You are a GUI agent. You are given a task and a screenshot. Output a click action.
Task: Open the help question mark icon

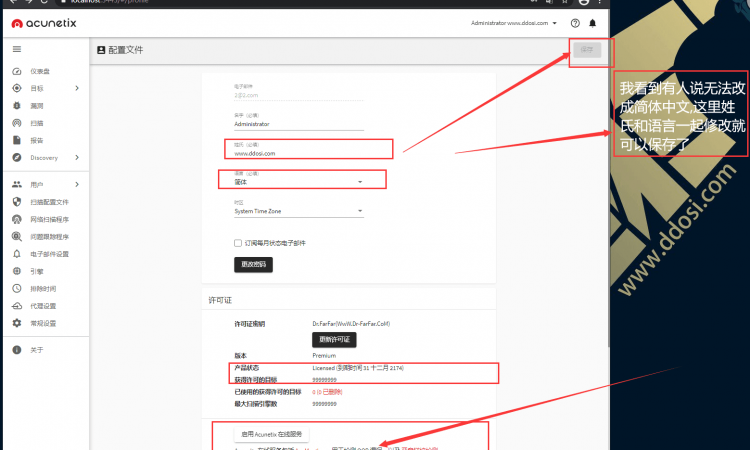pos(575,23)
